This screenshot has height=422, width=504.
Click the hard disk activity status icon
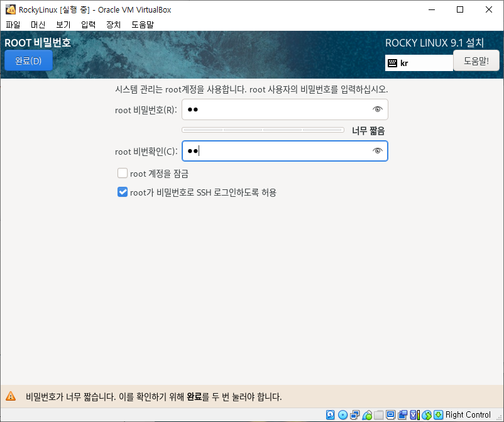tap(330, 415)
